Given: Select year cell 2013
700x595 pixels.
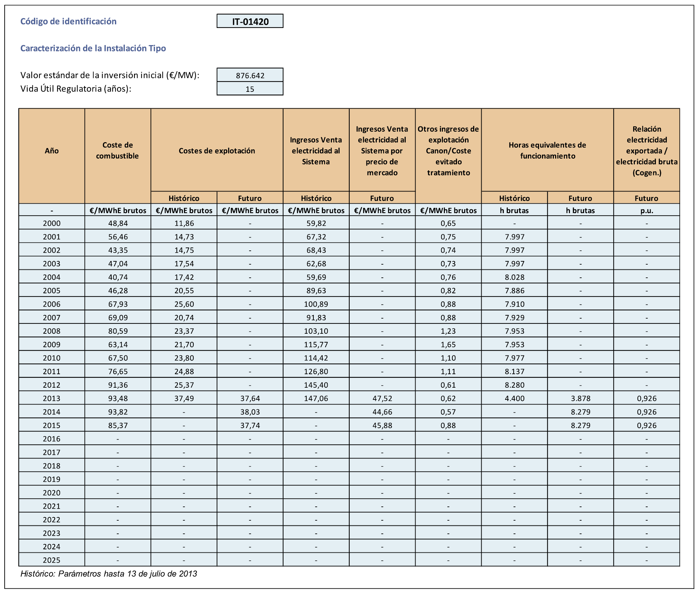Looking at the screenshot, I should pyautogui.click(x=52, y=398).
